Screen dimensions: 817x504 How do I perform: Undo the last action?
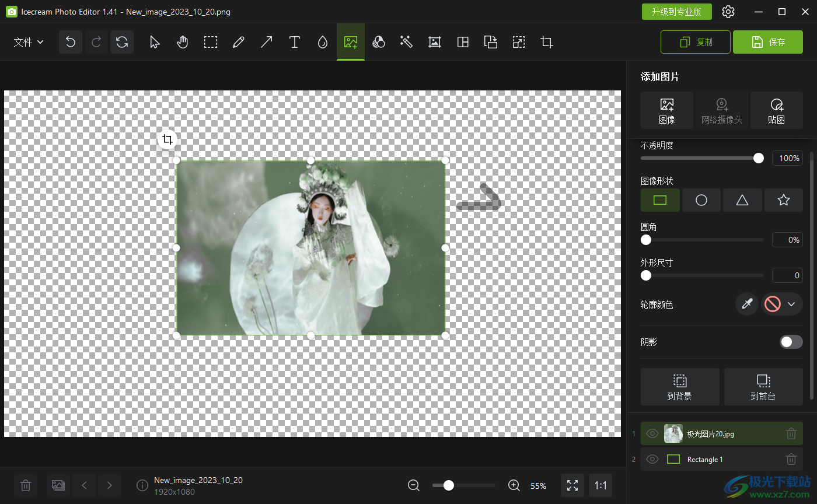[71, 42]
